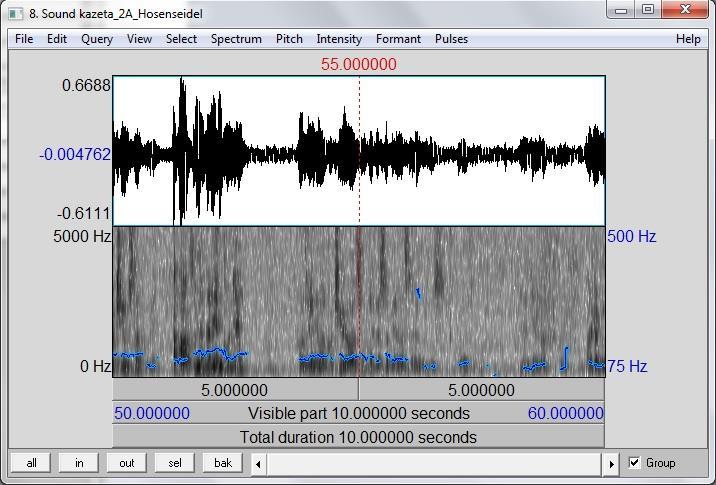Viewport: 716px width, 485px height.
Task: Play the right 5.000000 second segment
Action: click(481, 390)
